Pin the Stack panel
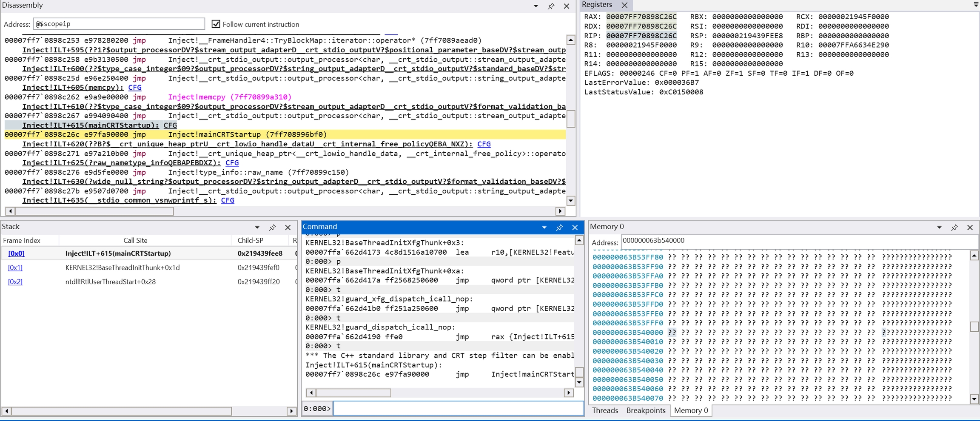This screenshot has width=980, height=421. click(x=272, y=228)
